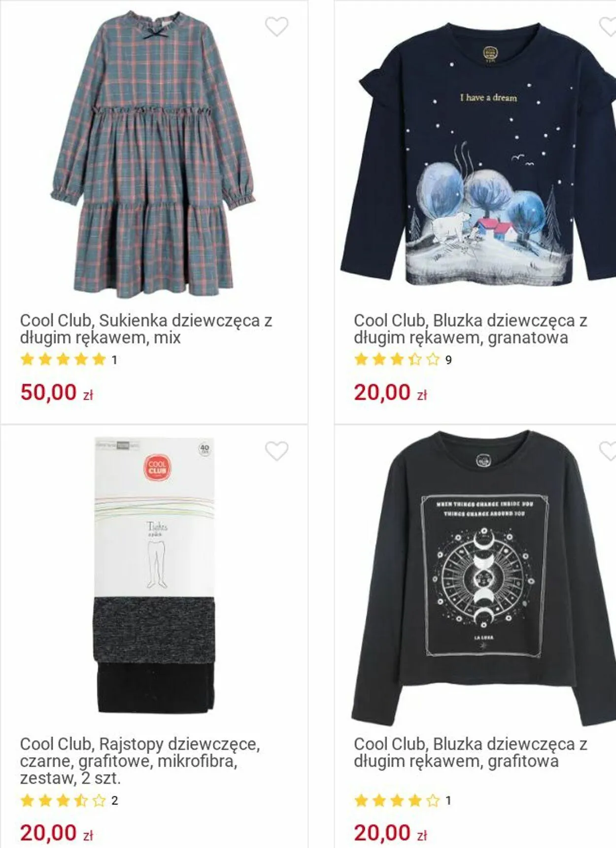Image resolution: width=616 pixels, height=848 pixels.
Task: Favorite the graphite moon blouse via heart
Action: click(608, 451)
